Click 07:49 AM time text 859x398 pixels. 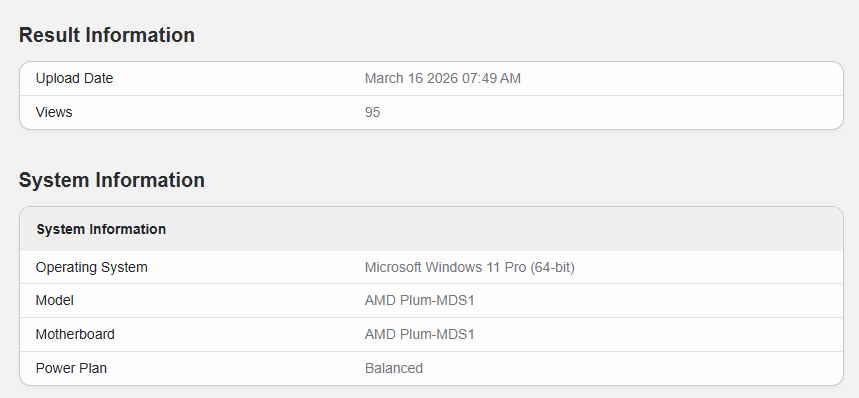click(491, 78)
